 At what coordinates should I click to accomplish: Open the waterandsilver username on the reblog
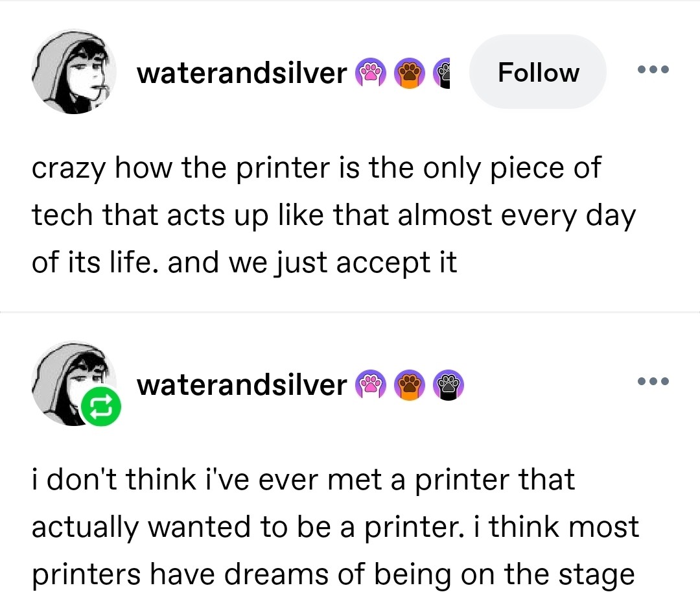pos(242,386)
